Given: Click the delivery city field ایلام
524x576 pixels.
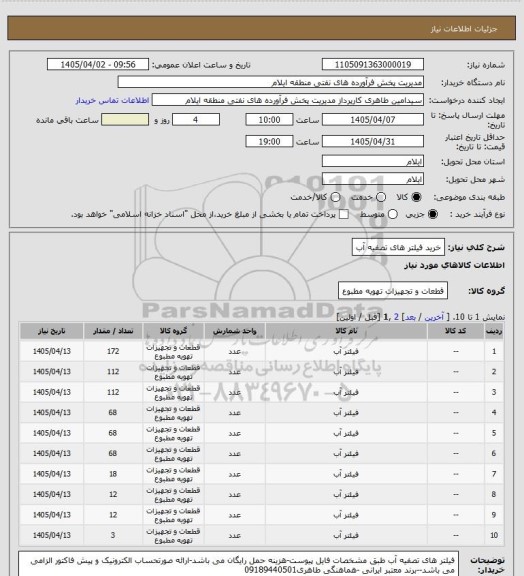Looking at the screenshot, I should pos(373,179).
